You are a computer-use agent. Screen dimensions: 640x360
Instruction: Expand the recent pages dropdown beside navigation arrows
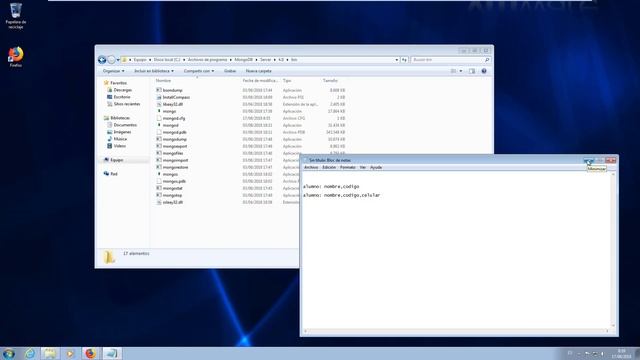tap(118, 60)
